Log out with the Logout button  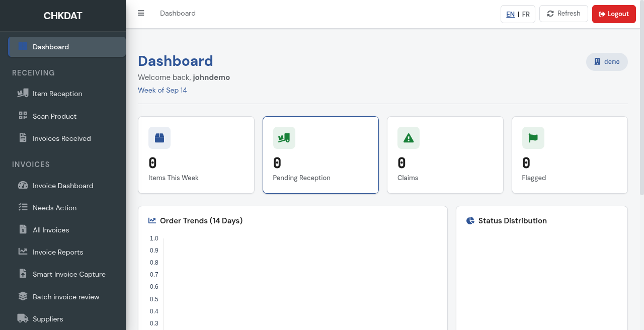pos(614,14)
